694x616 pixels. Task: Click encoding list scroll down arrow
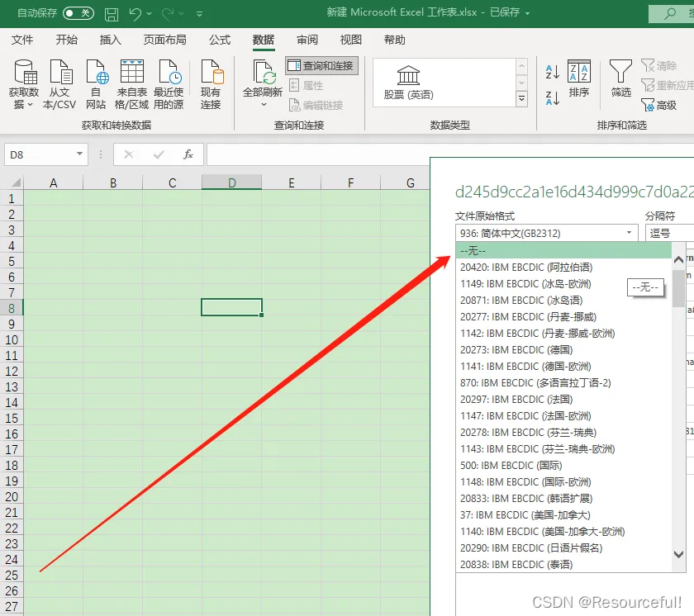point(678,554)
